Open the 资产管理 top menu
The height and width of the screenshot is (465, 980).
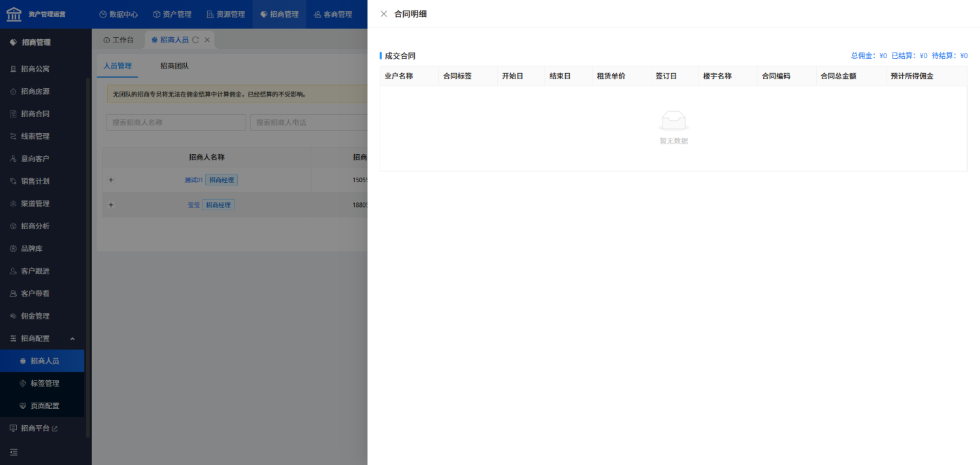(x=172, y=14)
